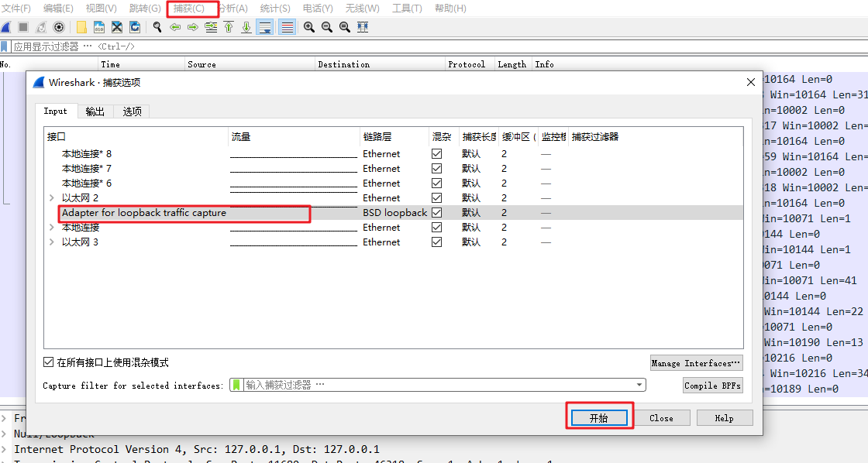The image size is (868, 463).
Task: Uncheck promiscuous mode for 本地连接* 7
Action: [x=437, y=168]
